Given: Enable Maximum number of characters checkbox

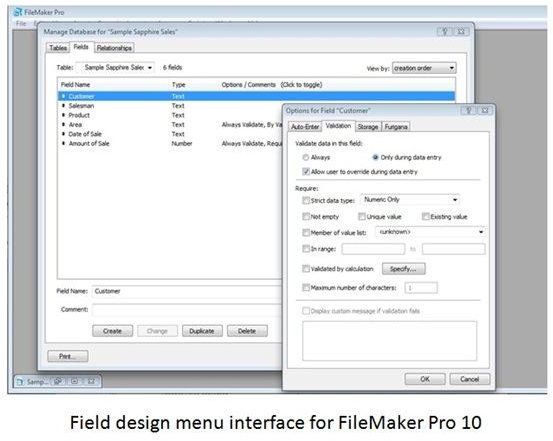Looking at the screenshot, I should (306, 288).
